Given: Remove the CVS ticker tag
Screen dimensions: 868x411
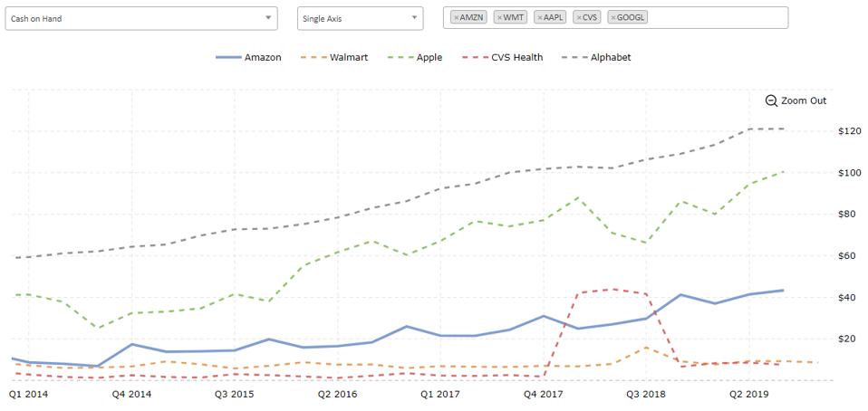Looking at the screenshot, I should pos(579,18).
